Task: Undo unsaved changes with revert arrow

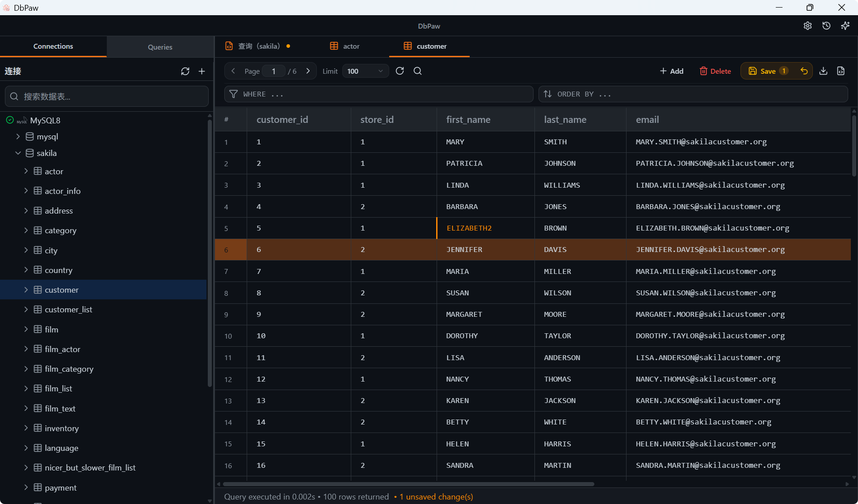Action: [x=804, y=71]
